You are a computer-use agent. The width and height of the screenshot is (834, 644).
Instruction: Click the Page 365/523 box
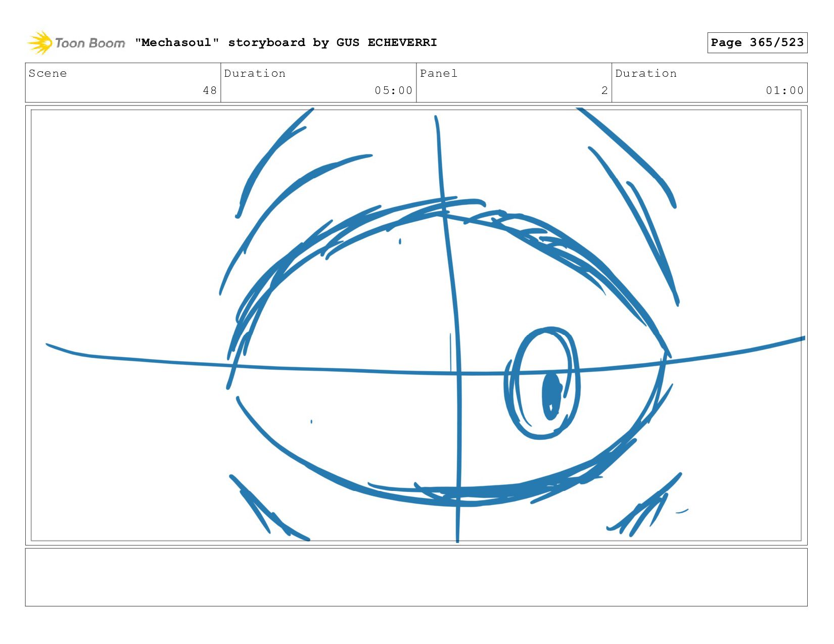coord(757,42)
